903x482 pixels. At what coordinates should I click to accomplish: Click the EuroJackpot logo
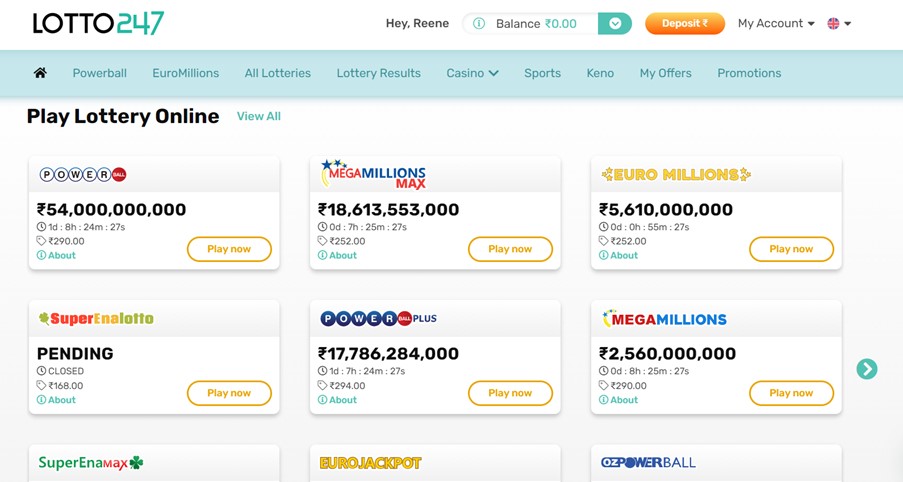tap(370, 463)
